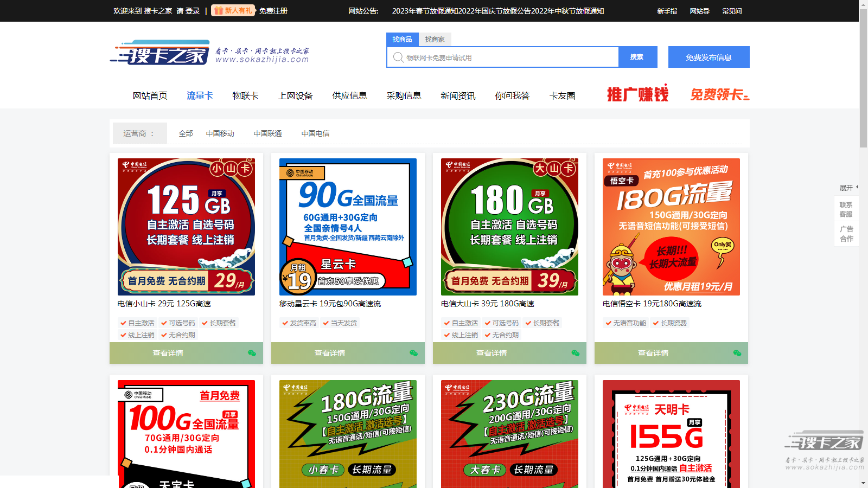Click the 搜卡之家 site logo
This screenshot has height=488, width=868.
click(209, 53)
